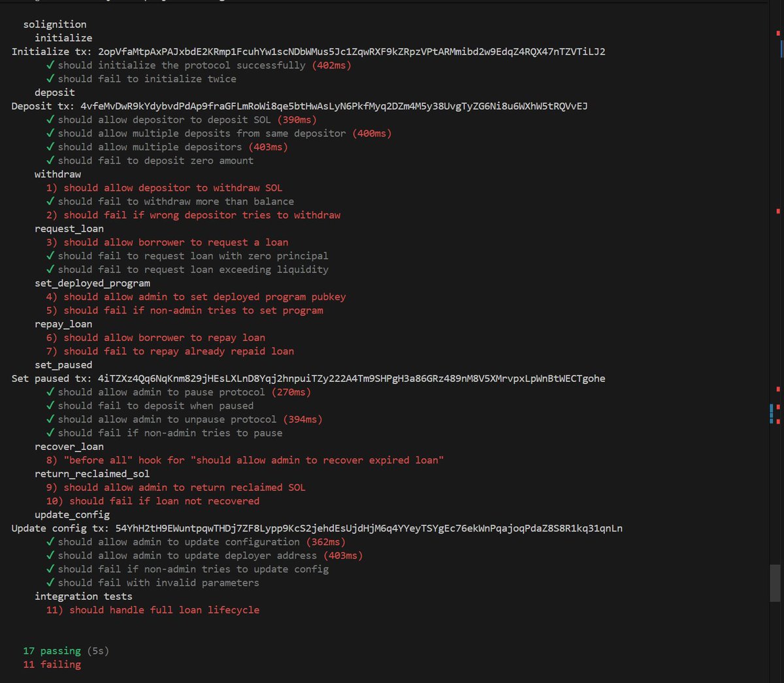Image resolution: width=784 pixels, height=683 pixels.
Task: Click failing test '3) should allow borrower to request a loan'
Action: click(167, 242)
